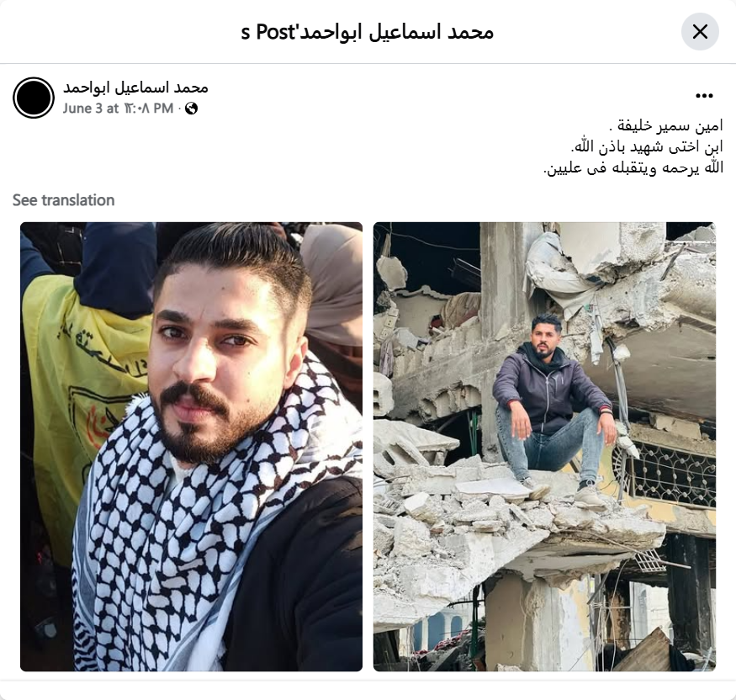The height and width of the screenshot is (700, 736).
Task: Click the third line of the Arabic post text
Action: 633,167
